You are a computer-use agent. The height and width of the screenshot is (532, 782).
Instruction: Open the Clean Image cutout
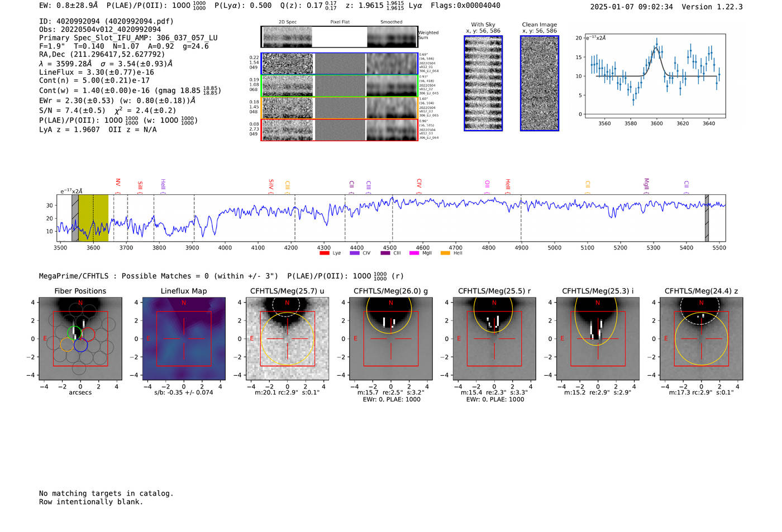pyautogui.click(x=540, y=83)
